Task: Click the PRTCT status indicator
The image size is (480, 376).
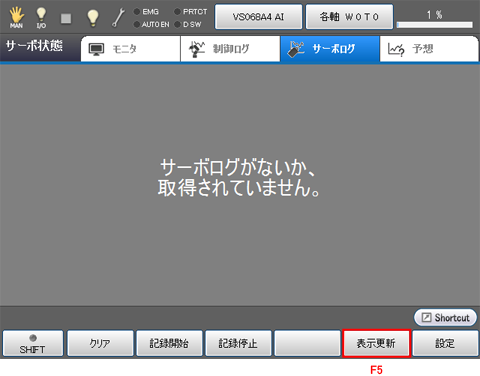Action: tap(191, 12)
